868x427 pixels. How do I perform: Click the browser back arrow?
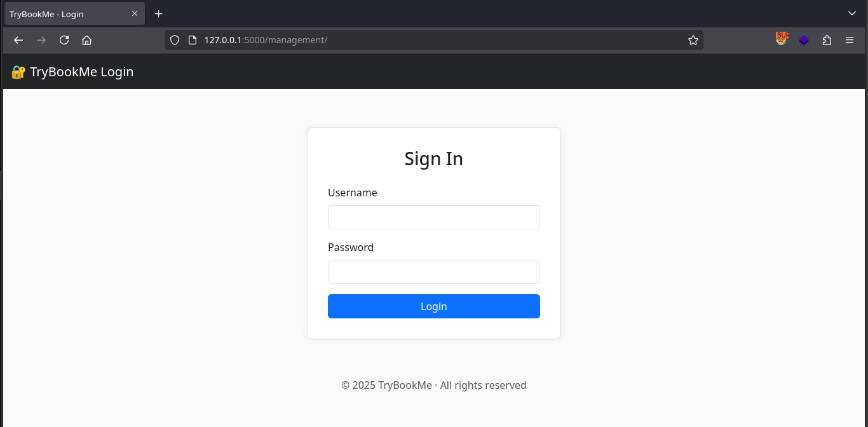[18, 40]
